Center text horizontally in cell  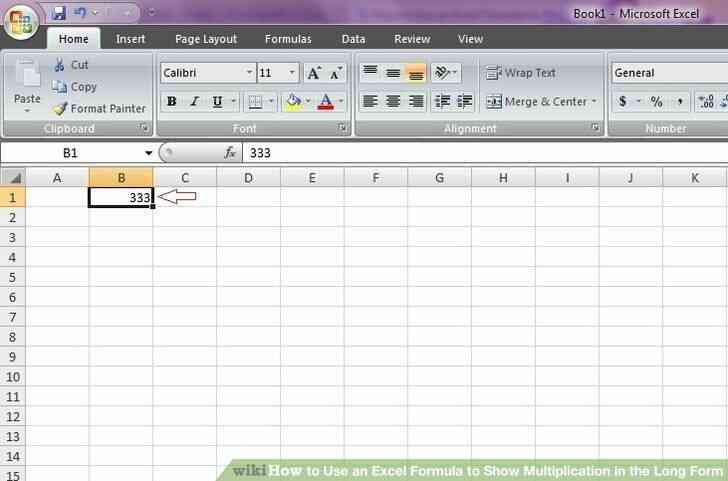(393, 101)
